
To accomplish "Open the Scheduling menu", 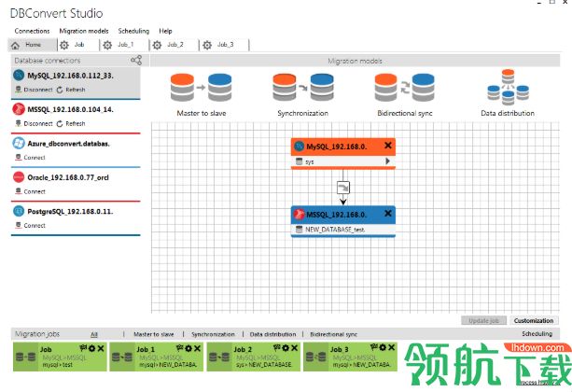I will coord(133,31).
